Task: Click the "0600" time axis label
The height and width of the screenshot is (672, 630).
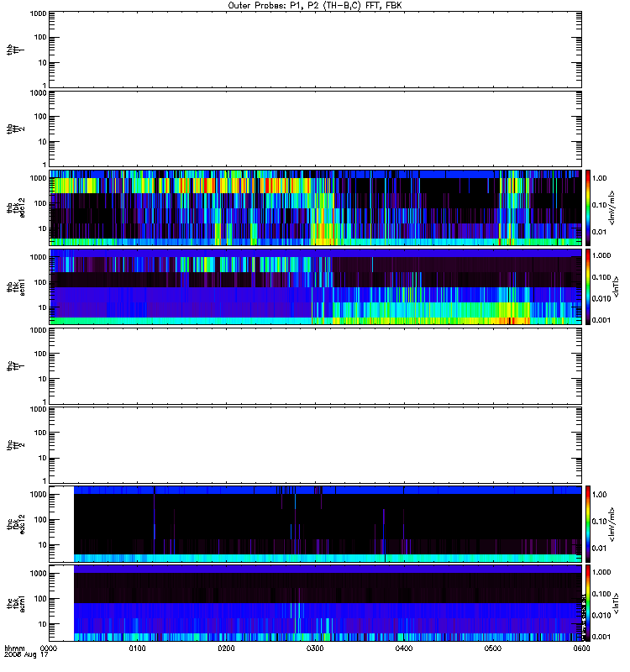Action: pos(581,648)
